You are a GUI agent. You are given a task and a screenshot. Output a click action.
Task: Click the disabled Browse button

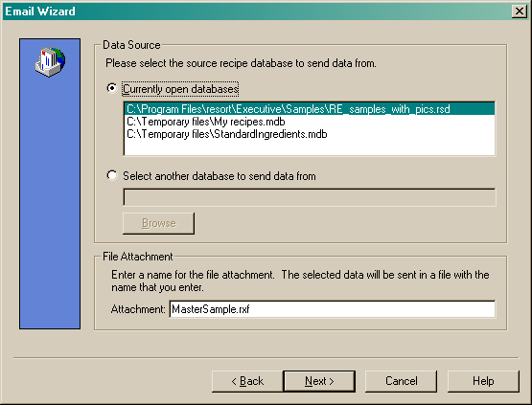(158, 223)
